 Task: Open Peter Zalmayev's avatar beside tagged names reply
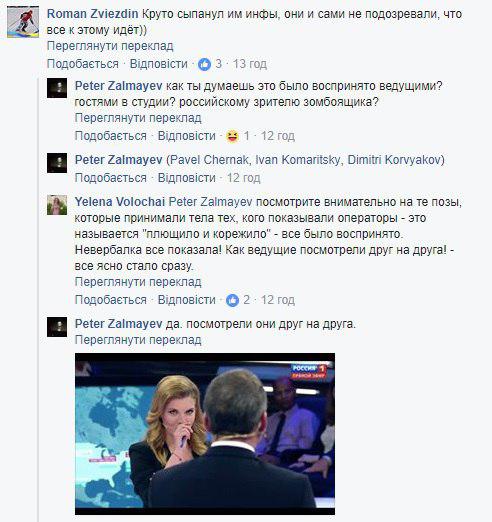[x=57, y=163]
